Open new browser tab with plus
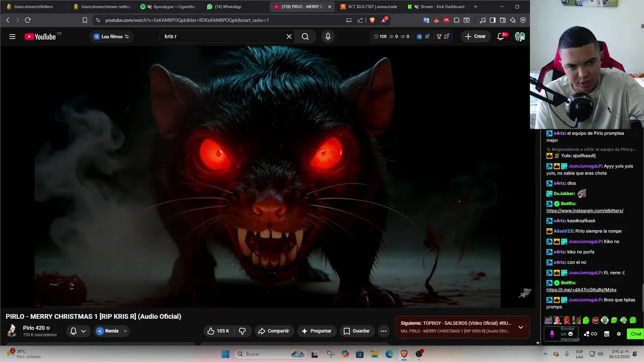 coord(475,7)
